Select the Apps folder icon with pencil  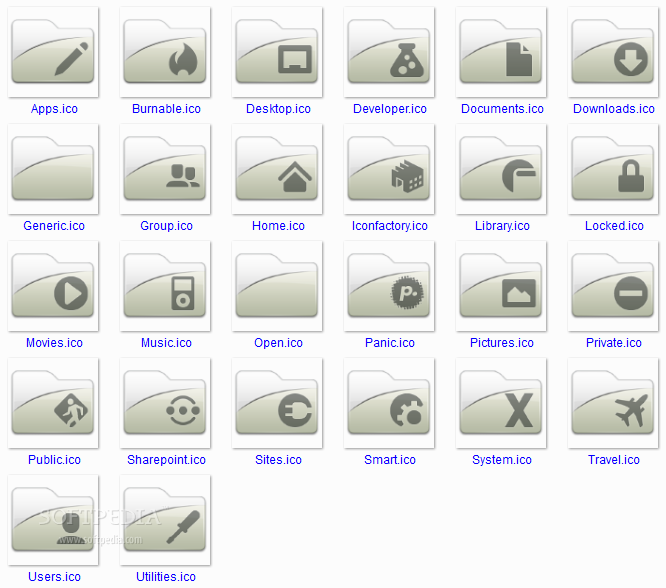[53, 52]
